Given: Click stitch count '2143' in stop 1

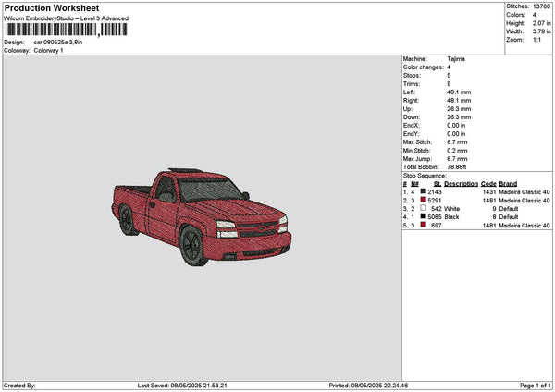Looking at the screenshot, I should click(435, 192).
